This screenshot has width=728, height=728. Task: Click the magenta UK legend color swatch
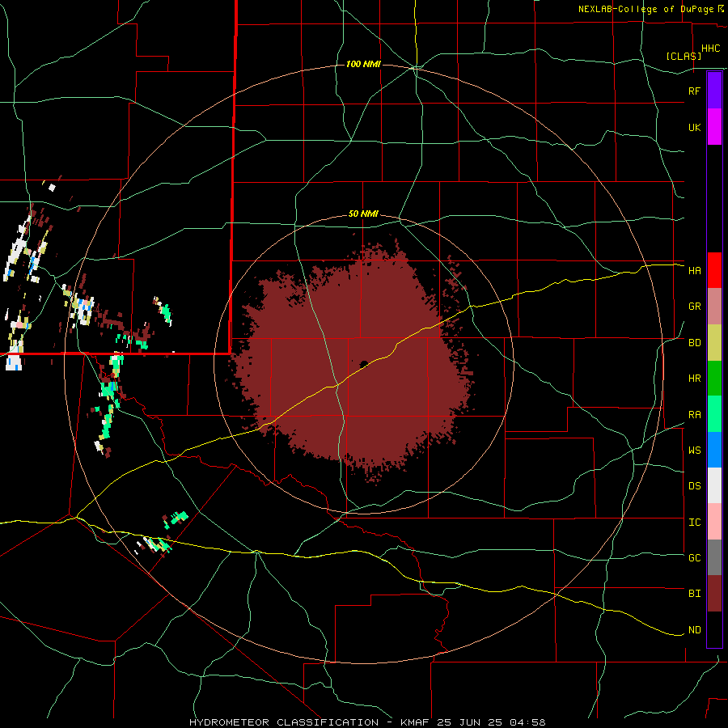pyautogui.click(x=714, y=127)
